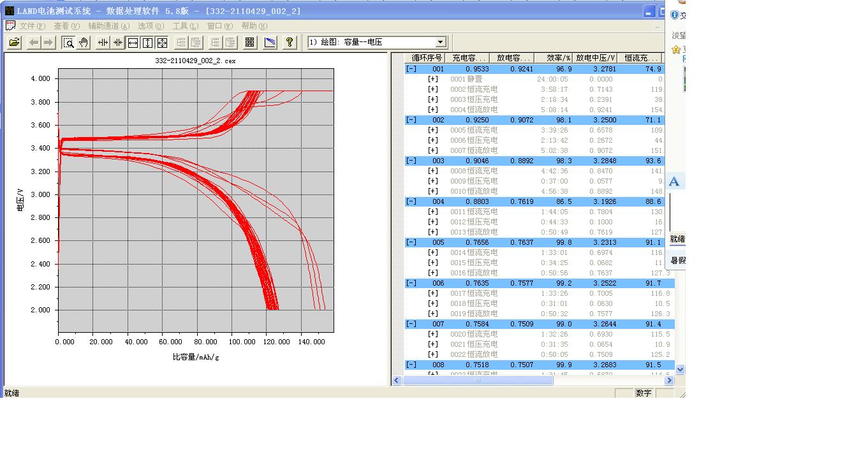Click the 0007 恒流放电 step row
The image size is (868, 466).
pos(534,150)
